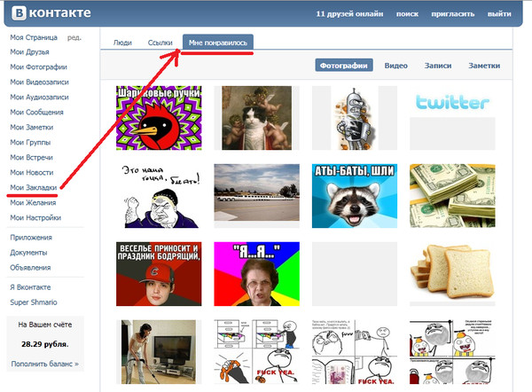Open 'Мои Новости' in sidebar
Viewport: 532px width, 392px height.
coord(32,172)
